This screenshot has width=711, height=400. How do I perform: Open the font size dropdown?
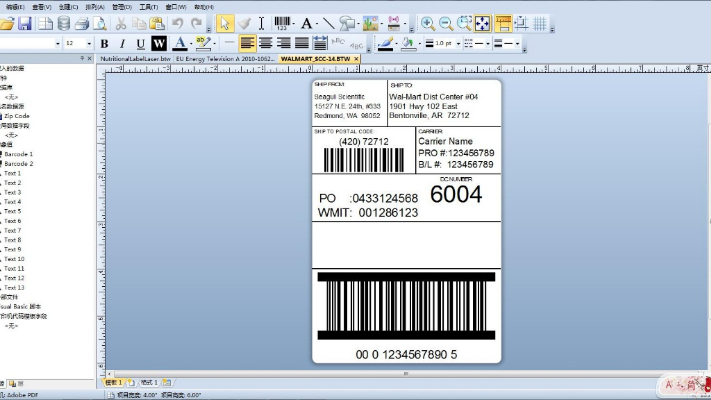pos(88,44)
